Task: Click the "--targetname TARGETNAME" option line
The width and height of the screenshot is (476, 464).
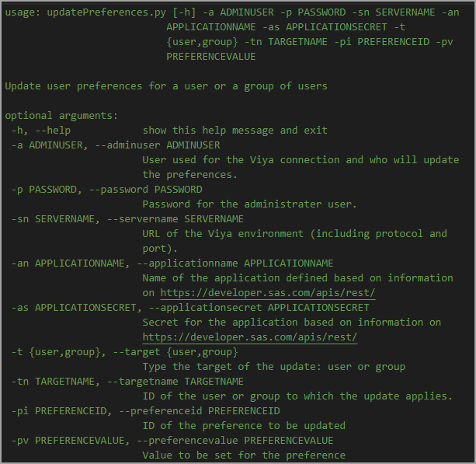Action: [127, 382]
